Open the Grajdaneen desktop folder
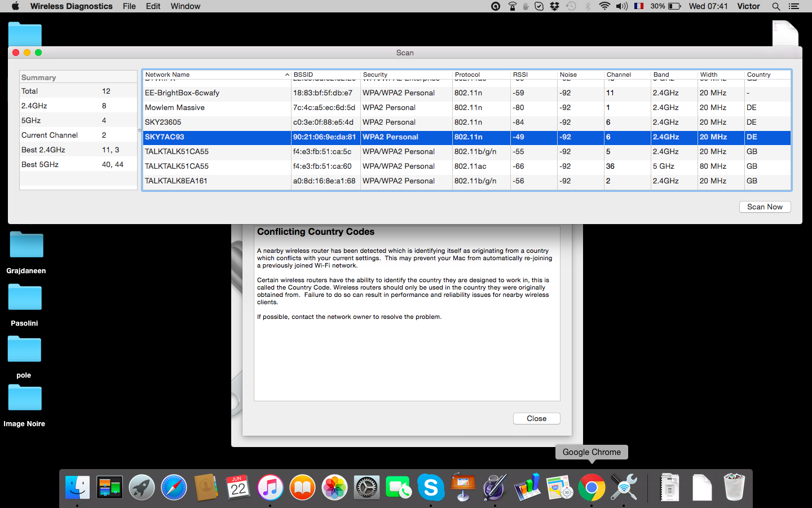The height and width of the screenshot is (508, 812). click(26, 253)
